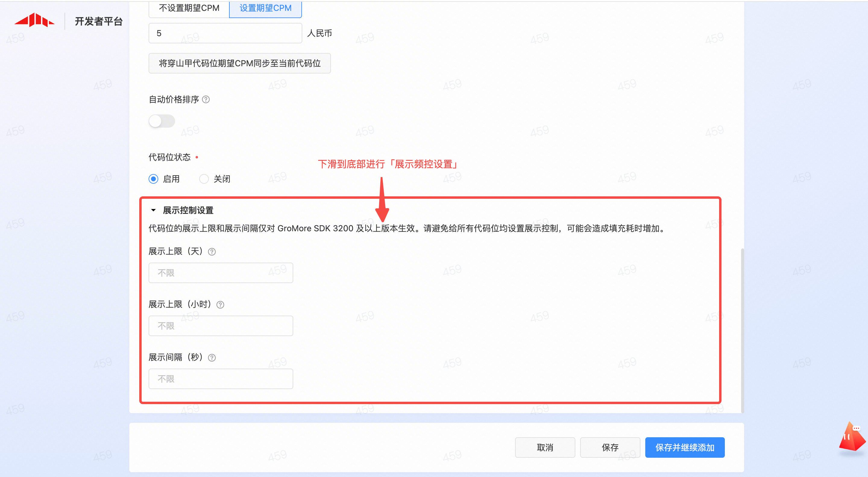
Task: Select the 启用 radio button
Action: click(x=153, y=179)
